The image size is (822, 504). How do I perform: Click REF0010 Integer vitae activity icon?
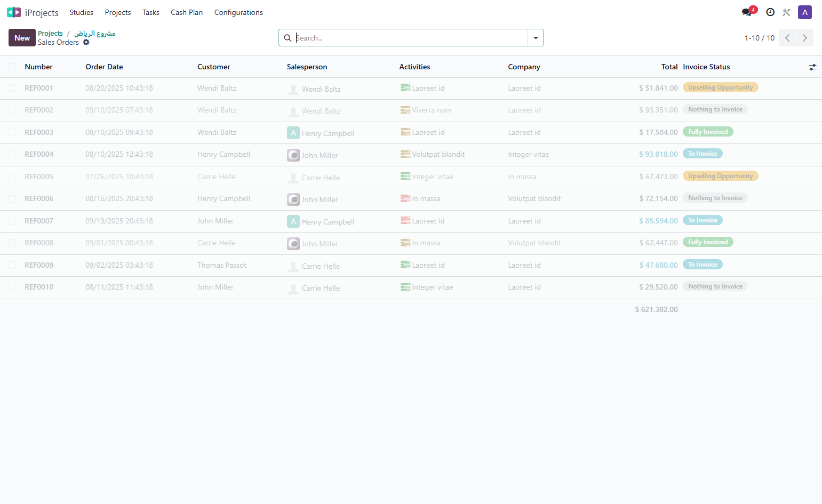(x=405, y=287)
